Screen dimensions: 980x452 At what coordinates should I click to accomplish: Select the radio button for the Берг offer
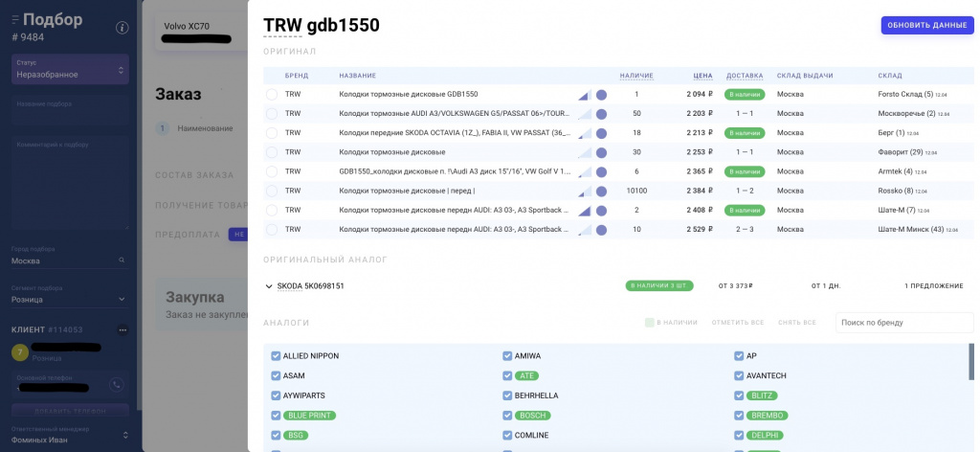point(272,133)
